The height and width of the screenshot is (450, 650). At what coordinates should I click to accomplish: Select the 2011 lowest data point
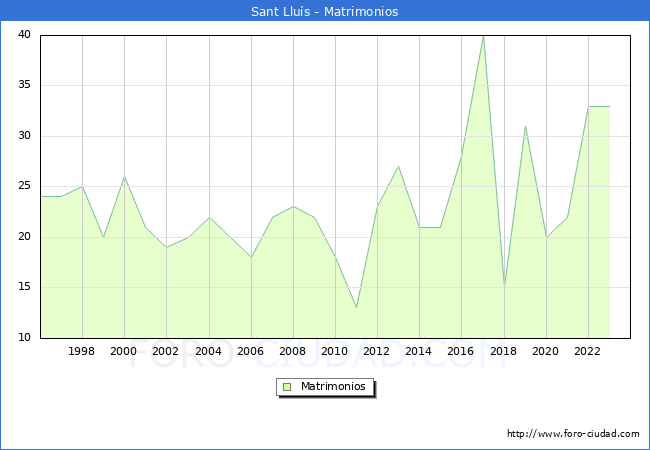[x=356, y=307]
